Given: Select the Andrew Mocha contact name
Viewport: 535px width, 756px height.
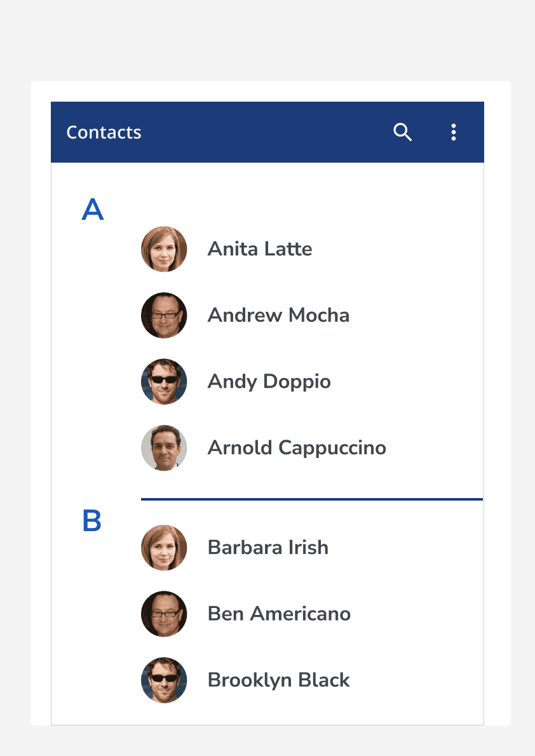Looking at the screenshot, I should tap(278, 315).
